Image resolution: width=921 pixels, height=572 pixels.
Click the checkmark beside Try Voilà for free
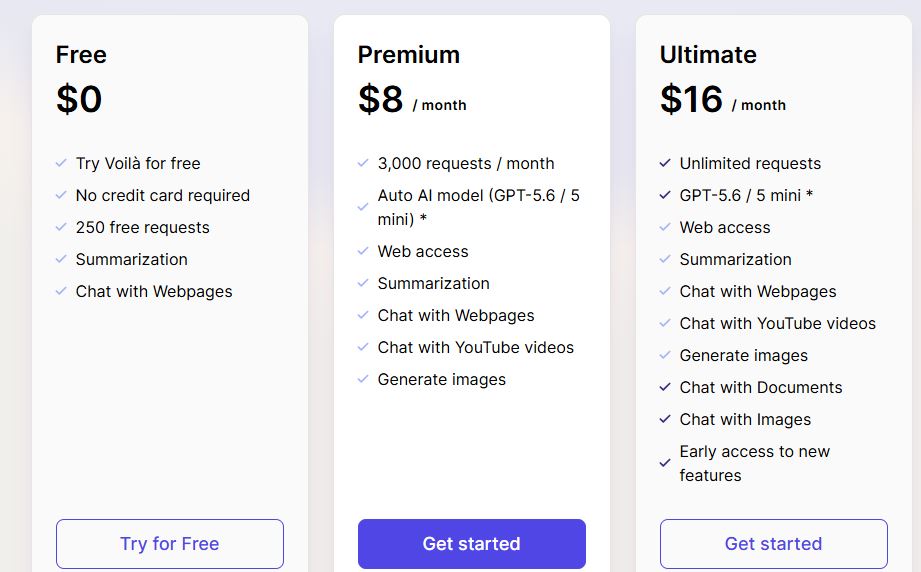pos(61,163)
